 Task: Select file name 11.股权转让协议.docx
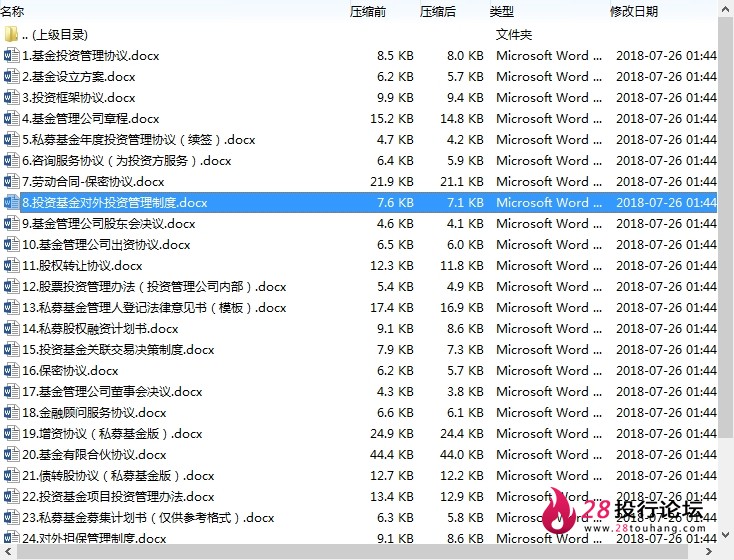point(82,265)
